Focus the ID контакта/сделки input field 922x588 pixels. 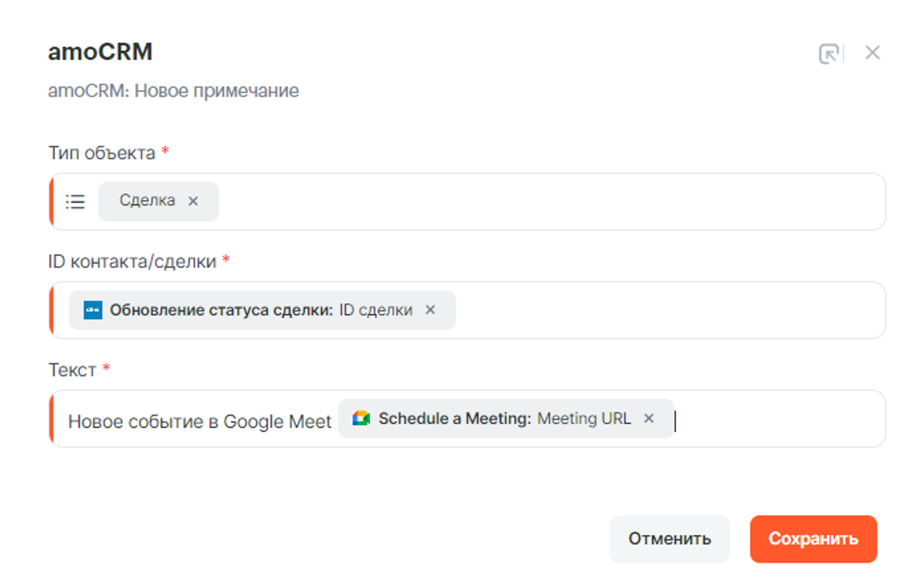(663, 310)
